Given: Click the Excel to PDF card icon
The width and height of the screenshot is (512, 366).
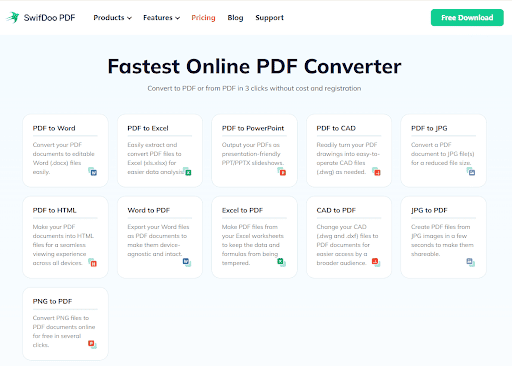Looking at the screenshot, I should click(282, 262).
